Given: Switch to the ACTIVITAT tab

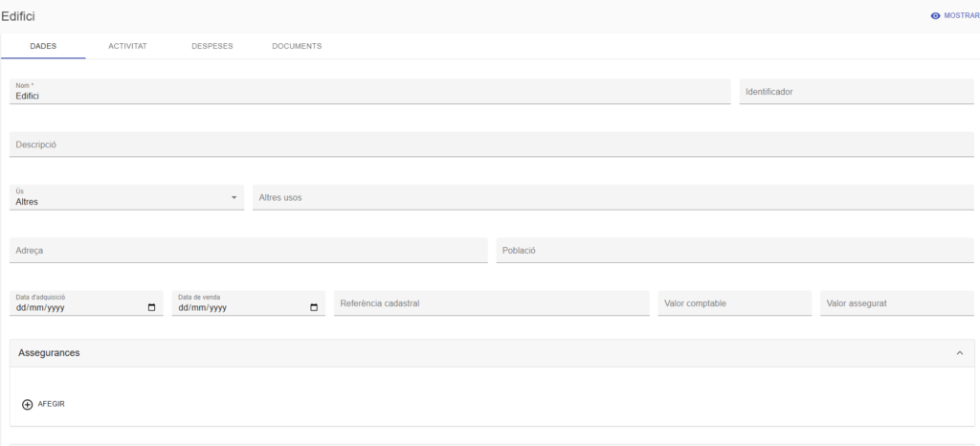Looking at the screenshot, I should [x=127, y=46].
